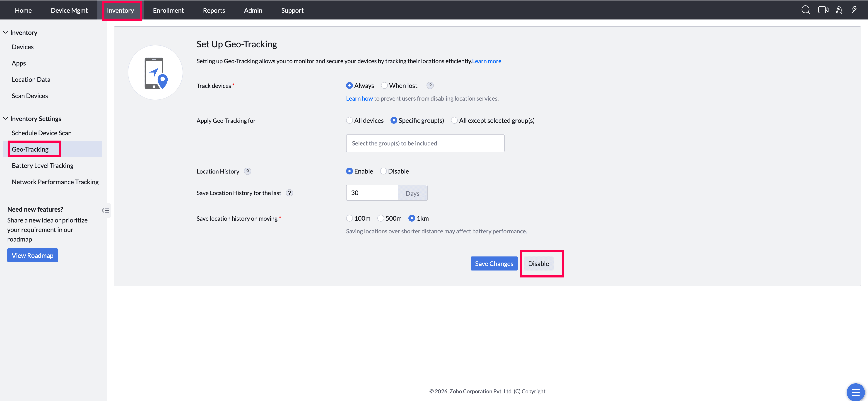Disable Location History
This screenshot has width=868, height=401.
point(383,171)
